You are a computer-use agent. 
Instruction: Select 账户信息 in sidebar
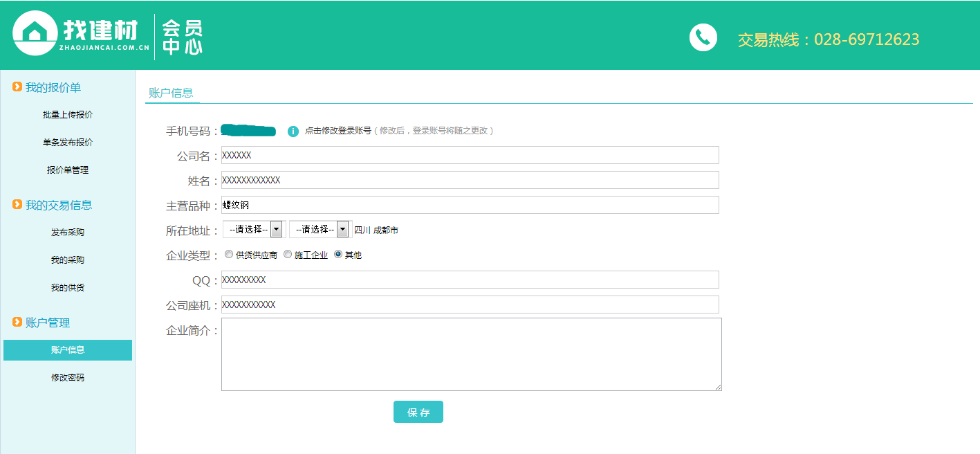pos(68,350)
